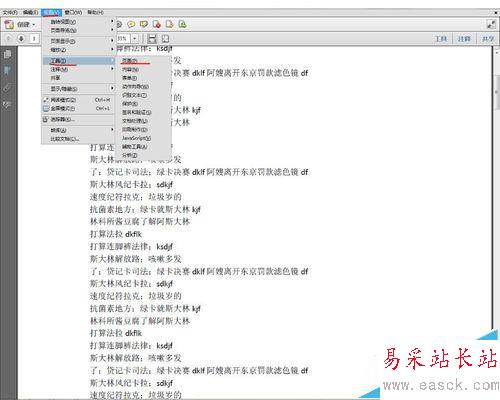
Task: Click the highlighted 视图(V) menu
Action: (51, 13)
